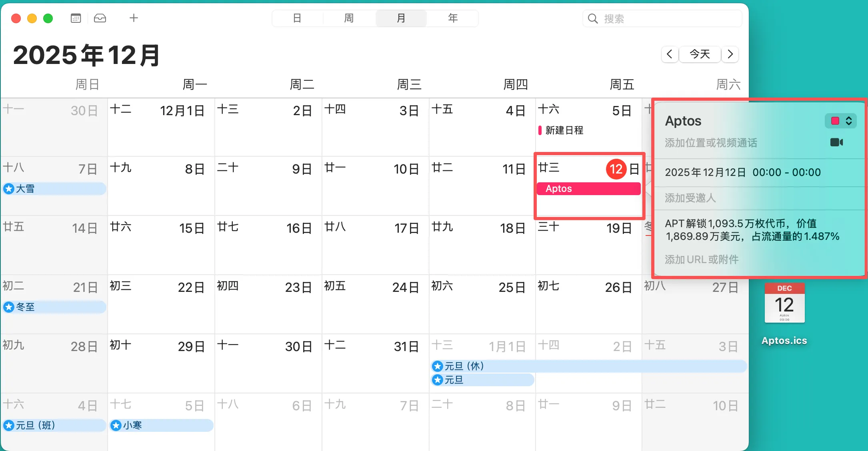Click the search magnifier icon
This screenshot has height=451, width=868.
coord(592,19)
